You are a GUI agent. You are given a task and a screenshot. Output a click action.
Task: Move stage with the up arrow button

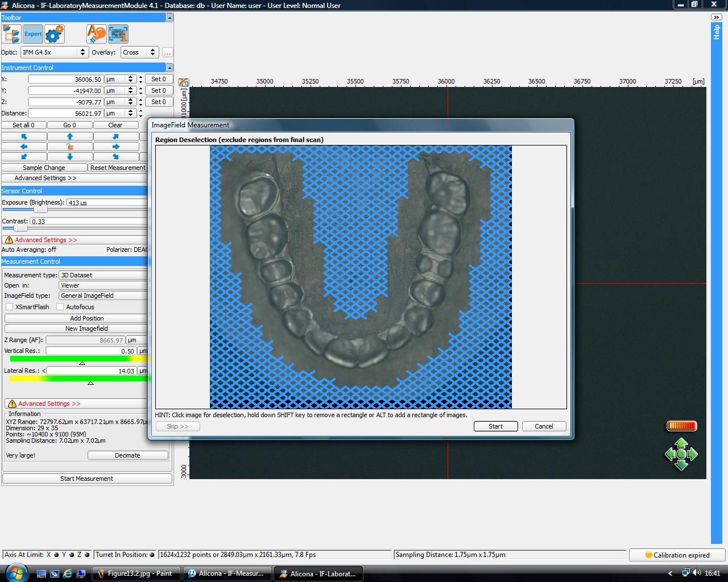click(x=70, y=136)
